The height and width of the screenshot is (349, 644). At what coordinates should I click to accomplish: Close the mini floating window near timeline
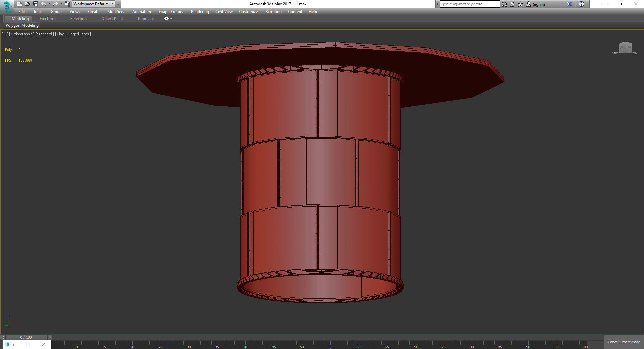click(x=43, y=345)
